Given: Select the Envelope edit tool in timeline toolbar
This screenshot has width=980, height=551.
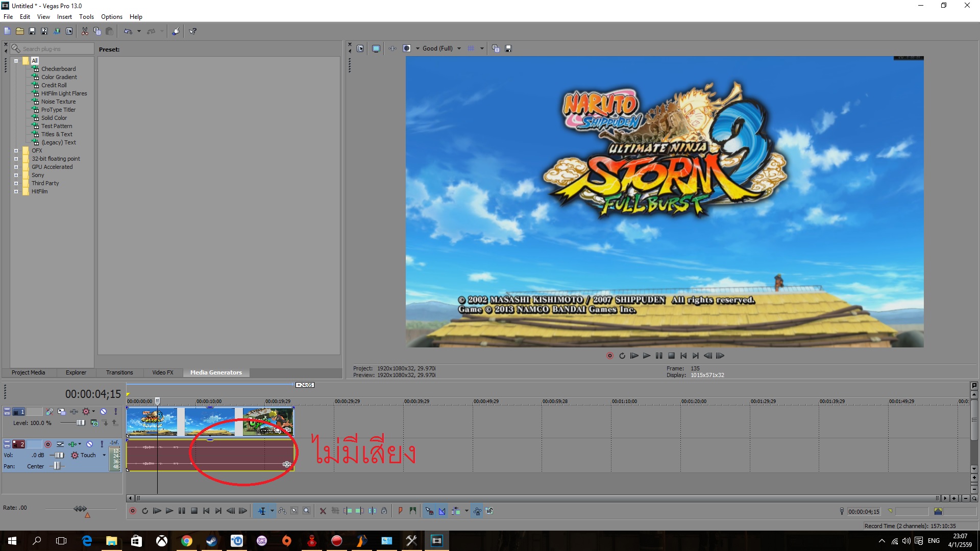Looking at the screenshot, I should [x=282, y=511].
